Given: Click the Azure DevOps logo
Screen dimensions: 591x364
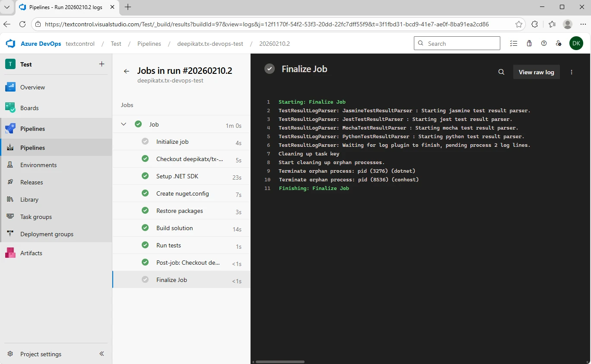Looking at the screenshot, I should point(10,43).
